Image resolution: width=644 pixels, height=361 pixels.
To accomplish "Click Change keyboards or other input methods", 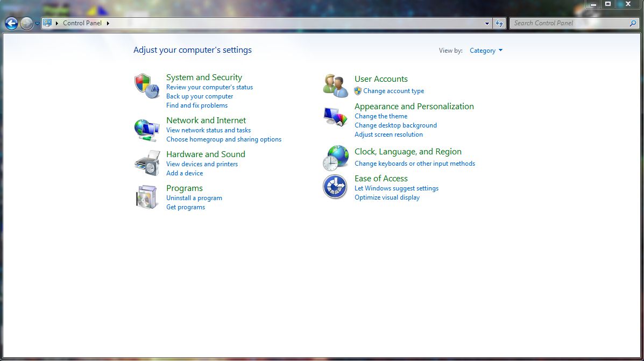I will click(x=415, y=164).
